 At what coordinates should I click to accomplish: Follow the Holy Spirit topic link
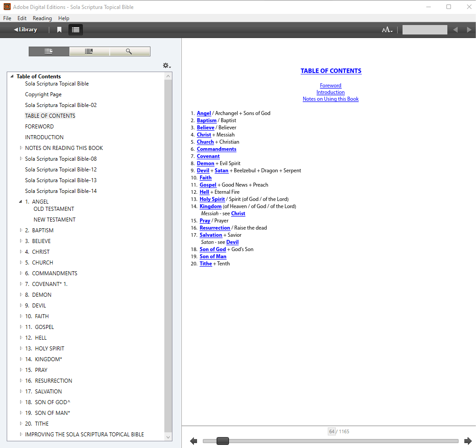click(212, 199)
